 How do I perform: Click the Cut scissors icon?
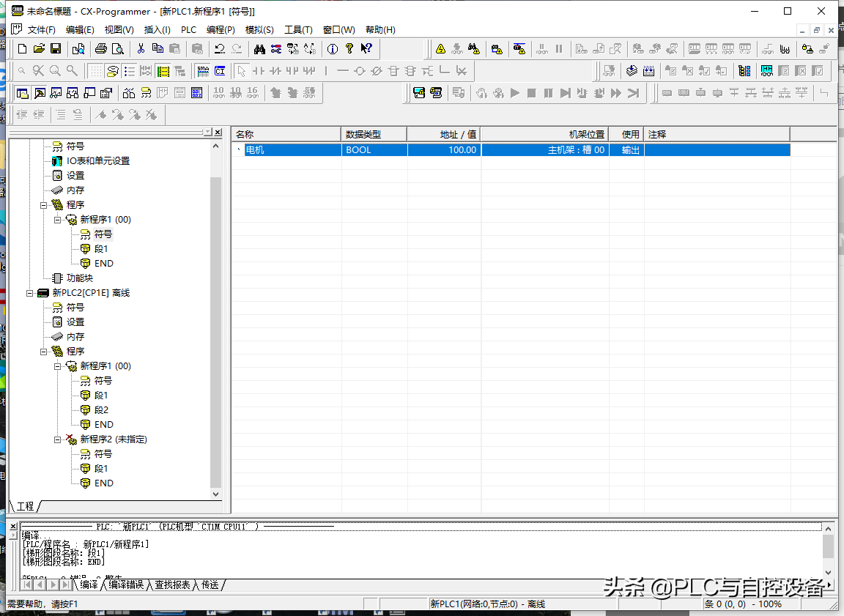(141, 49)
